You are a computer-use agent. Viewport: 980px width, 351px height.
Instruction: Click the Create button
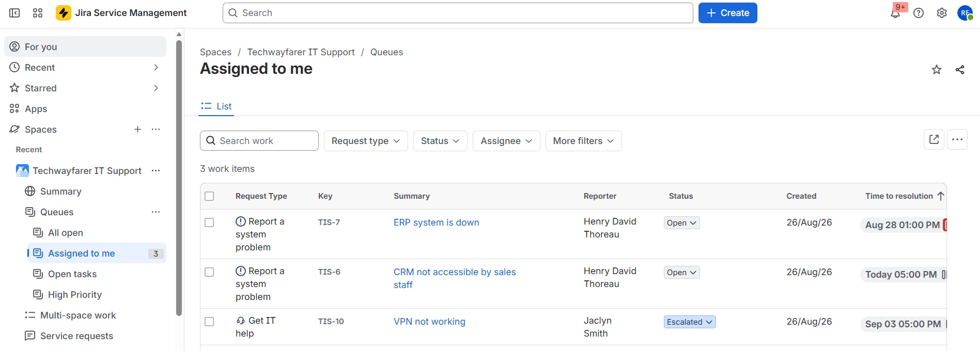pyautogui.click(x=728, y=13)
